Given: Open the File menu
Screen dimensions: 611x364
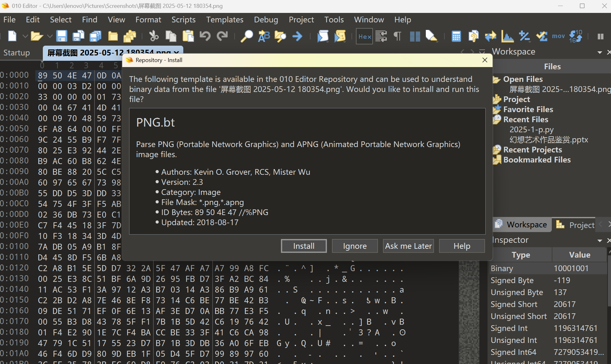Looking at the screenshot, I should [x=9, y=20].
